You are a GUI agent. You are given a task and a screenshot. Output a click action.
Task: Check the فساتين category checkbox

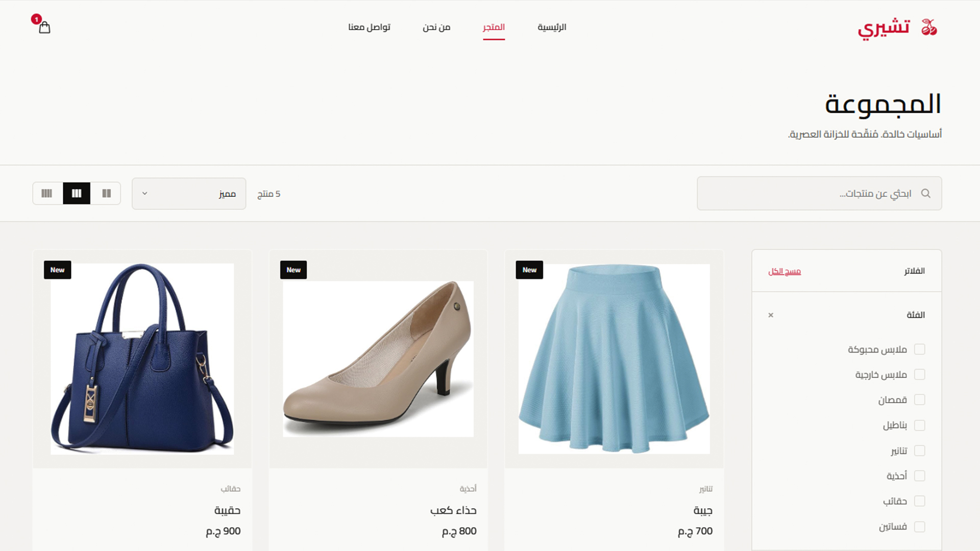point(919,527)
